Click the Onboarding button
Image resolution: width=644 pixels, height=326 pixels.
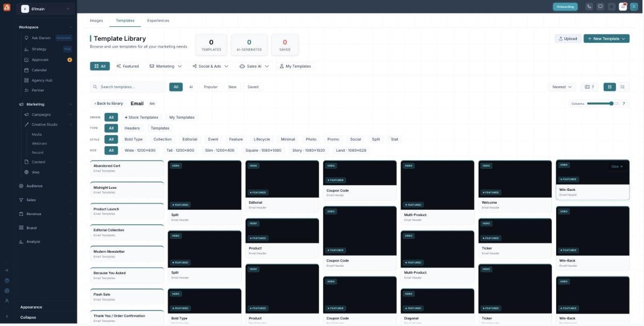[565, 7]
